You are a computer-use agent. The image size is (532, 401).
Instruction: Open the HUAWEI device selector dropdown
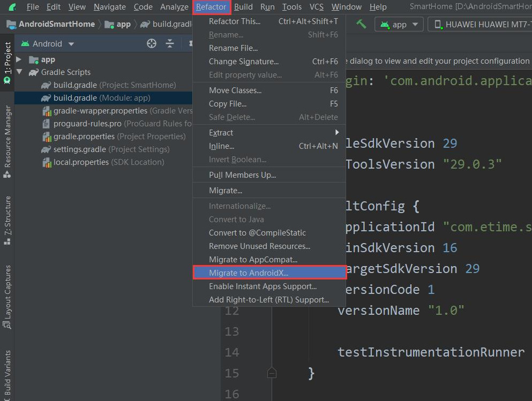479,25
